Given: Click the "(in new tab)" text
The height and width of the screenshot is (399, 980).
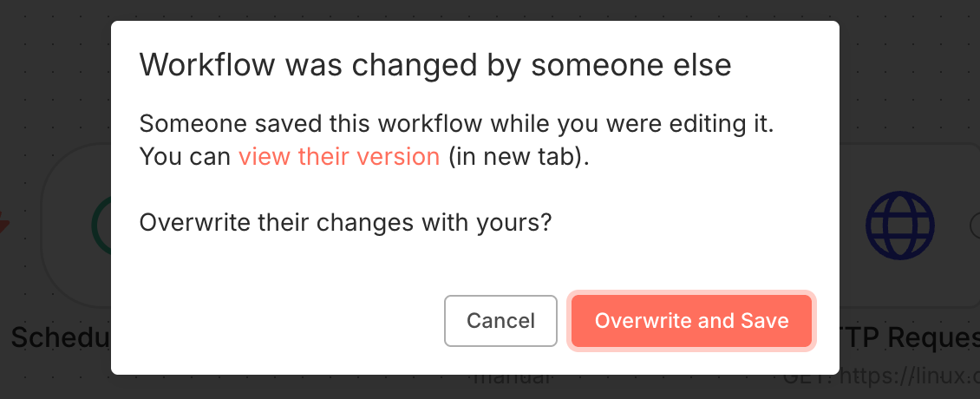Looking at the screenshot, I should 519,157.
